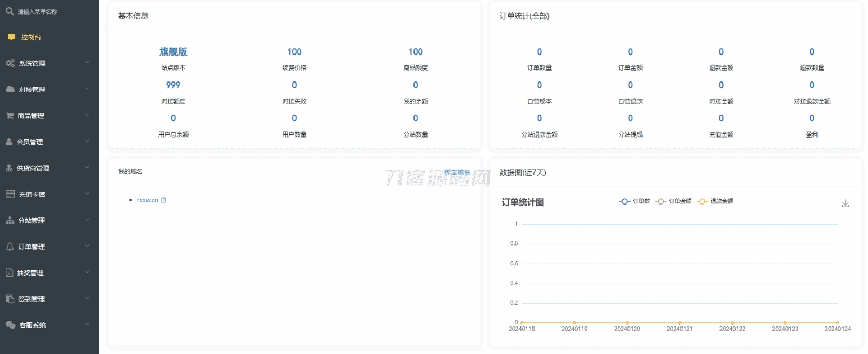Open the 签到管理 menu label

[x=32, y=299]
